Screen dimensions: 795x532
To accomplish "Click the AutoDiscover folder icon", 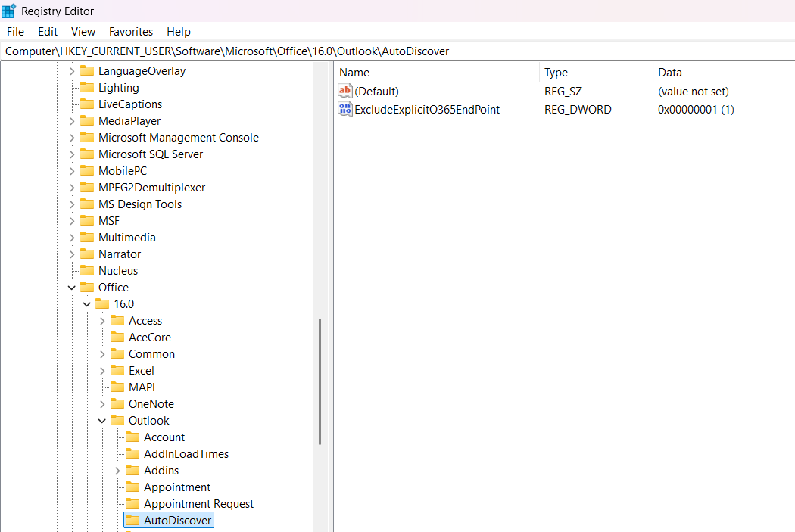I will [x=132, y=520].
